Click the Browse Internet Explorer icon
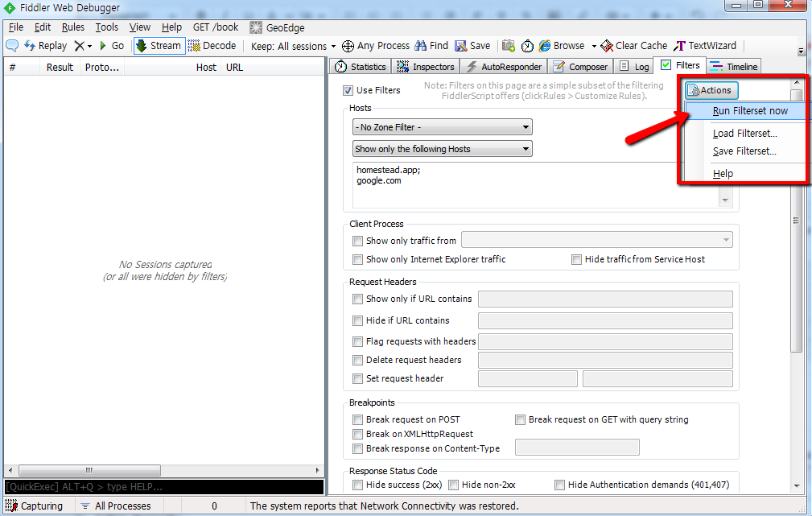Viewport: 812px width, 516px height. tap(544, 46)
